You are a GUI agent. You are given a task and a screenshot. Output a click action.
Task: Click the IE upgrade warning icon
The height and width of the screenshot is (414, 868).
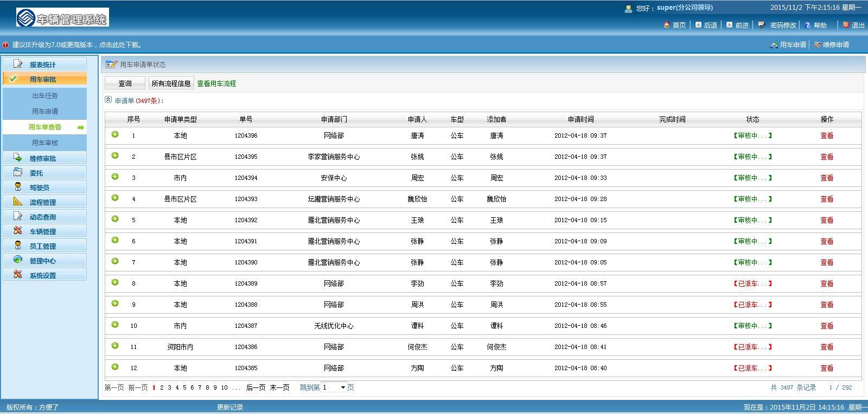click(5, 45)
